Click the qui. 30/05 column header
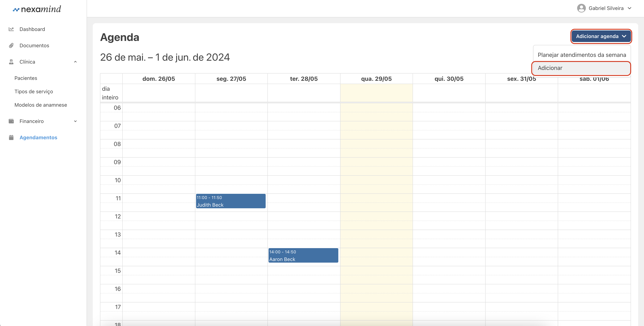The width and height of the screenshot is (644, 326). [x=449, y=79]
